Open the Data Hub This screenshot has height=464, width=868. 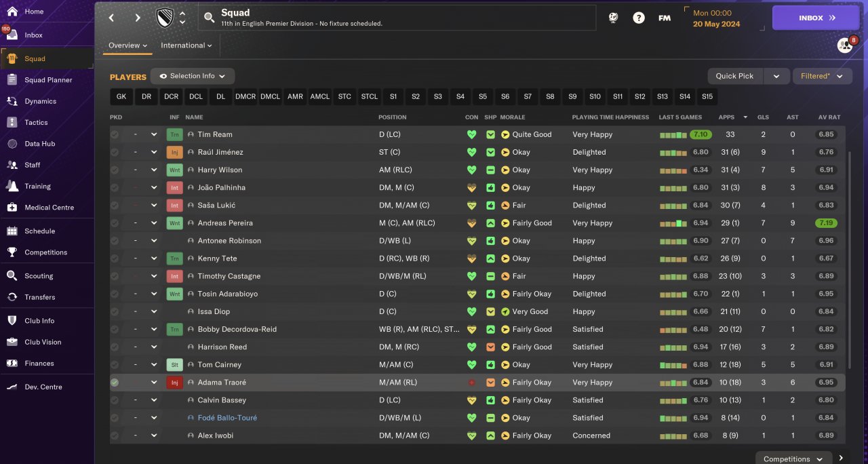[x=39, y=144]
